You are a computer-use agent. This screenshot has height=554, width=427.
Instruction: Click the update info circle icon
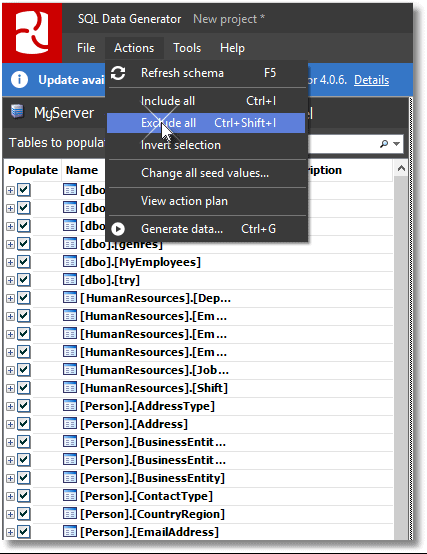(19, 80)
